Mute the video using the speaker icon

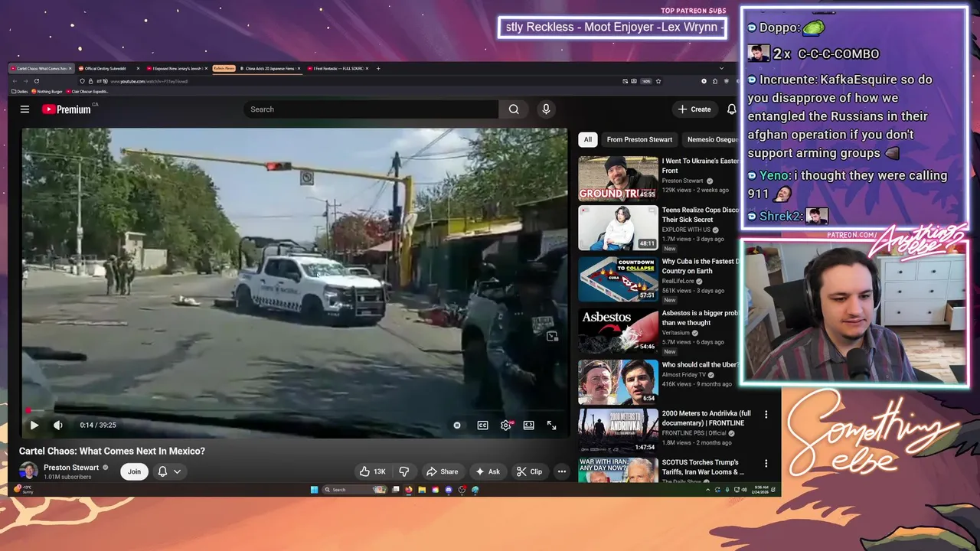(x=58, y=425)
